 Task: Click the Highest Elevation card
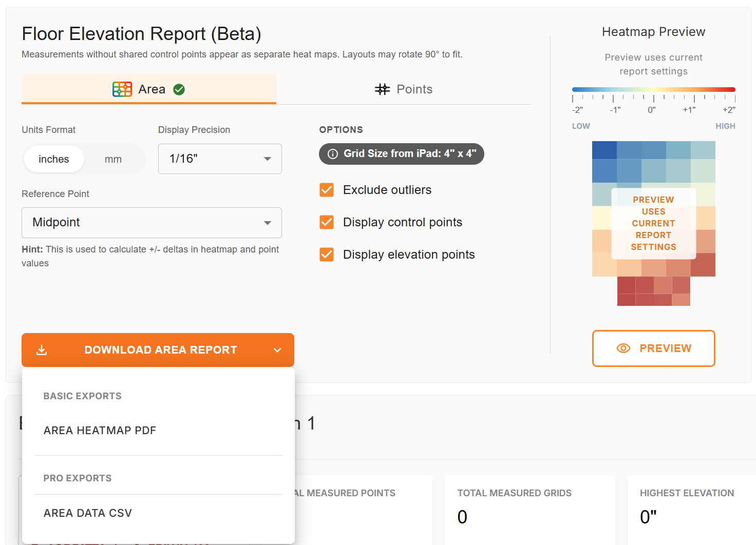(691, 510)
